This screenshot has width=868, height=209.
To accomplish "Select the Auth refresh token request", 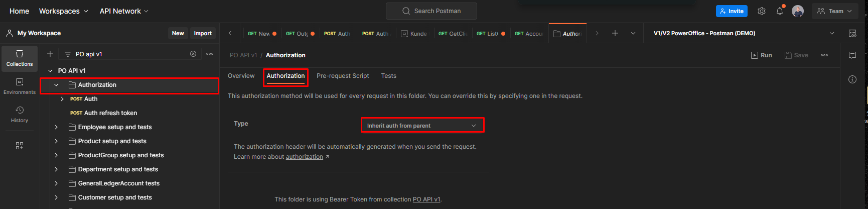I will [x=110, y=113].
